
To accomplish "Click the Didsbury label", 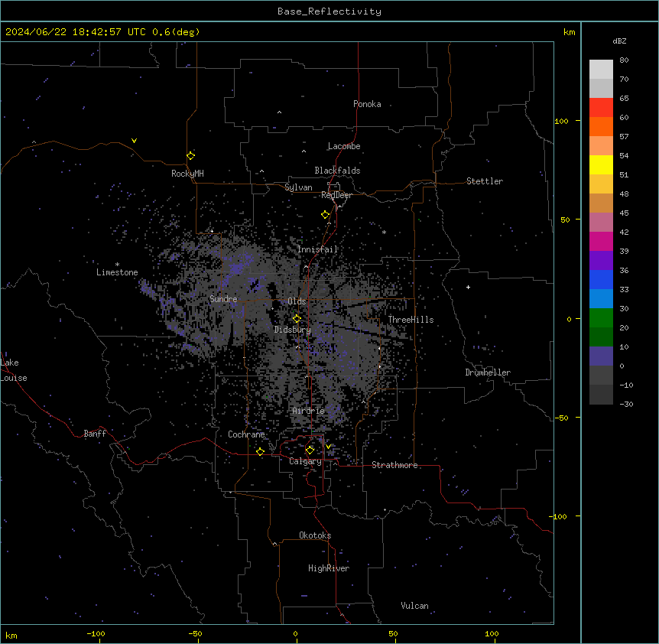I will click(x=293, y=330).
